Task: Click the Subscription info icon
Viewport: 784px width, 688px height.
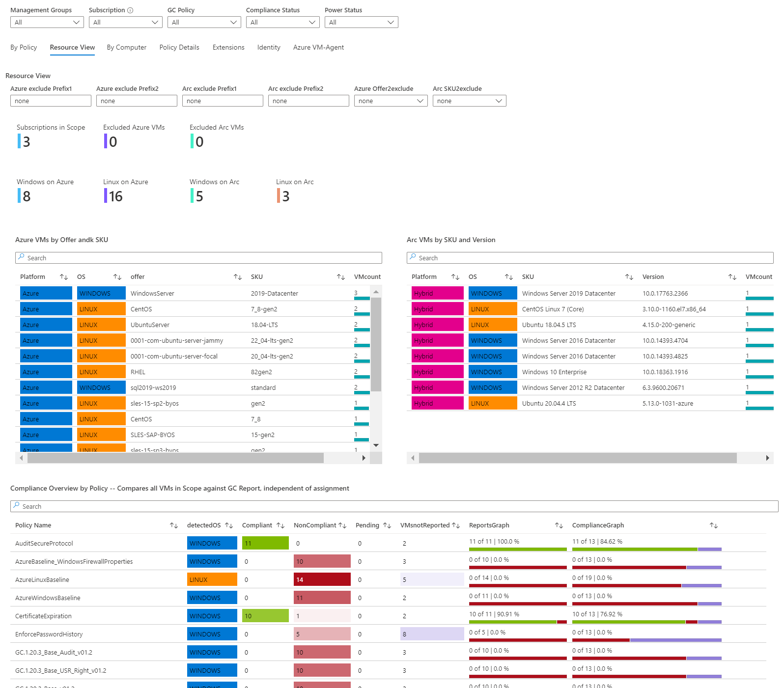Action: (130, 10)
